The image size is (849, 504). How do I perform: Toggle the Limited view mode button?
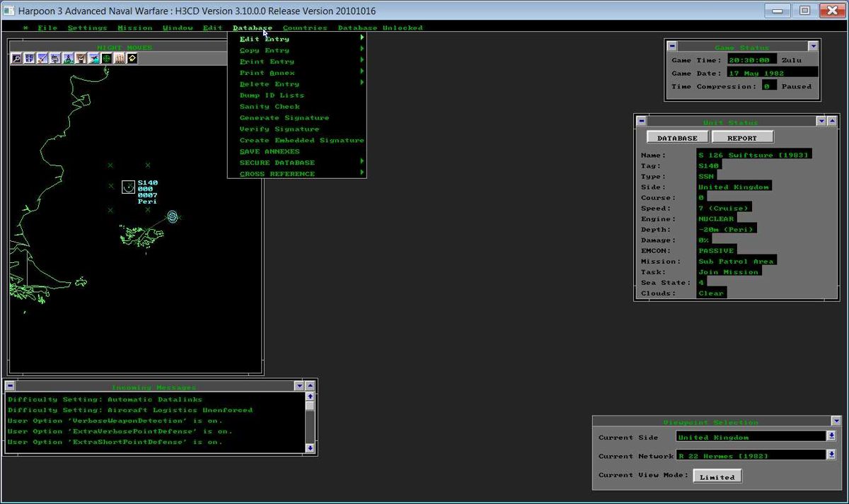click(x=717, y=476)
